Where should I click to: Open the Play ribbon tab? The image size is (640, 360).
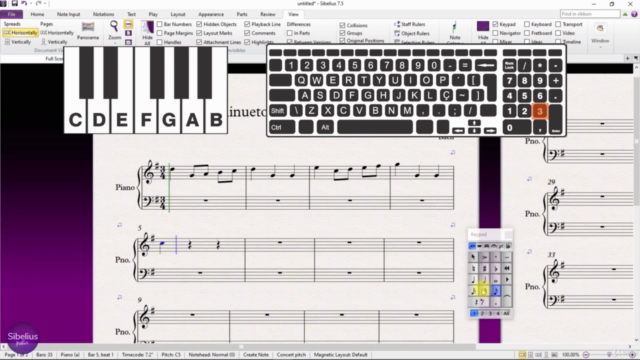tap(153, 14)
